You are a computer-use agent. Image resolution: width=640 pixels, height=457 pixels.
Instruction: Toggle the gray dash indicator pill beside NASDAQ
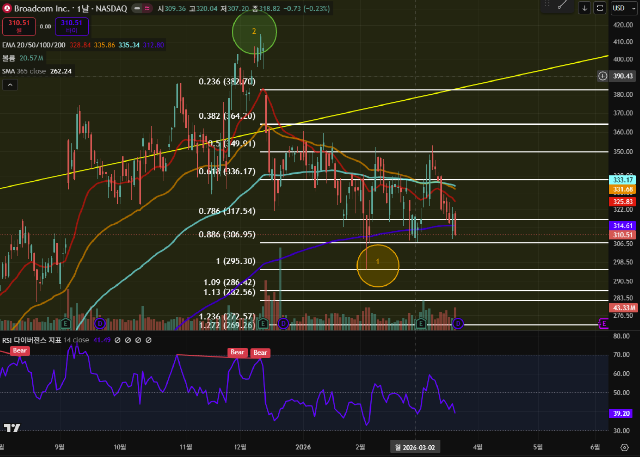(x=138, y=8)
